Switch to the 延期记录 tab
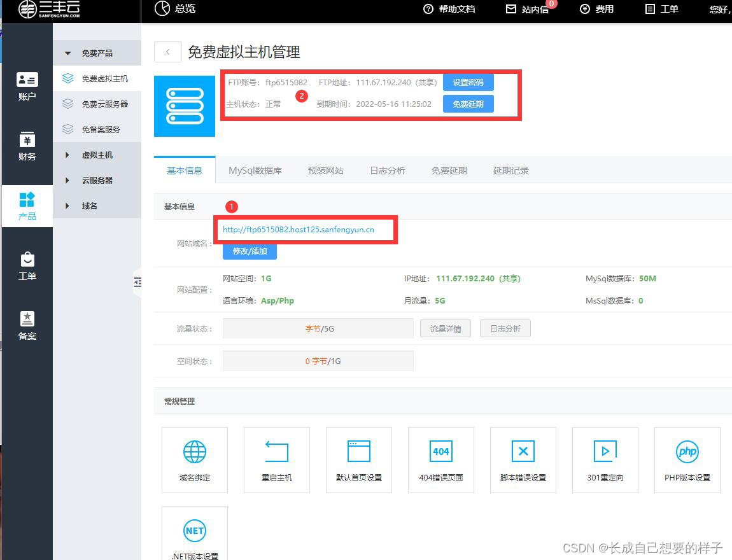Viewport: 732px width, 560px height. coord(510,171)
